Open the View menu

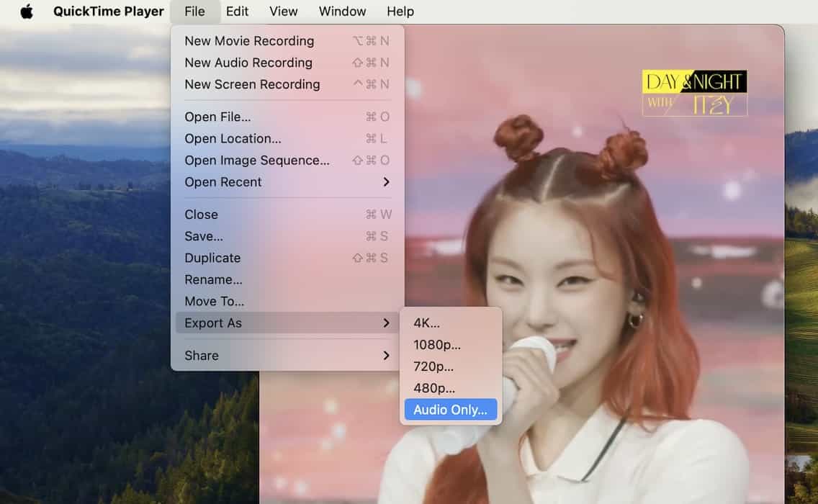click(284, 12)
